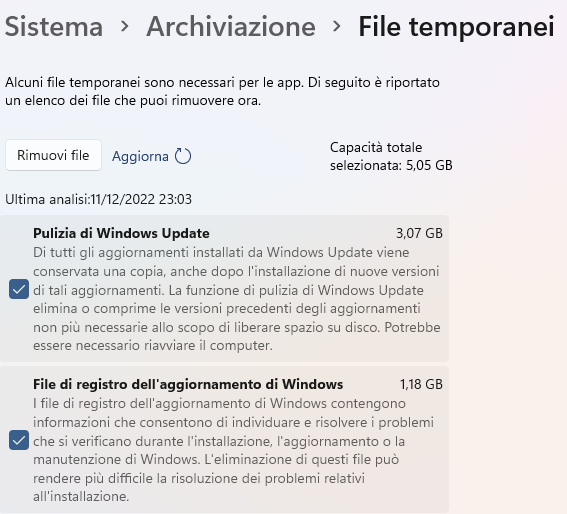Uncheck Pulizia di Windows Update checkbox
This screenshot has width=567, height=514.
click(19, 289)
